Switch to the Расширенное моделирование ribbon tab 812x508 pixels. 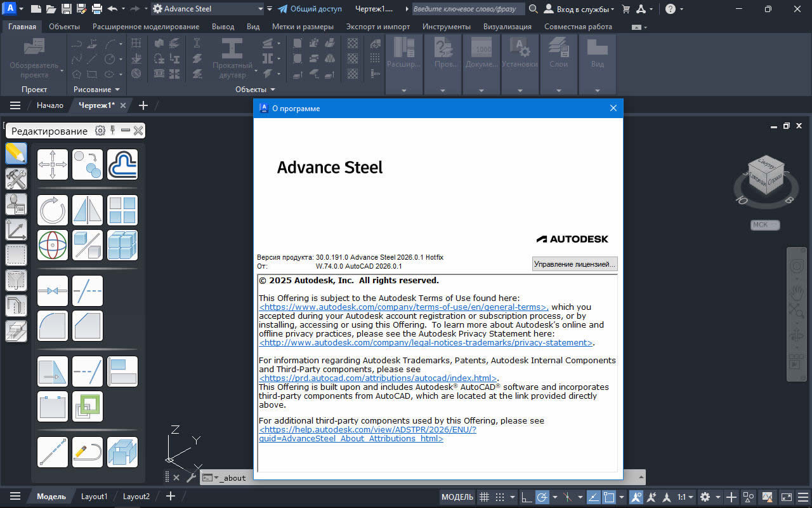pos(146,27)
